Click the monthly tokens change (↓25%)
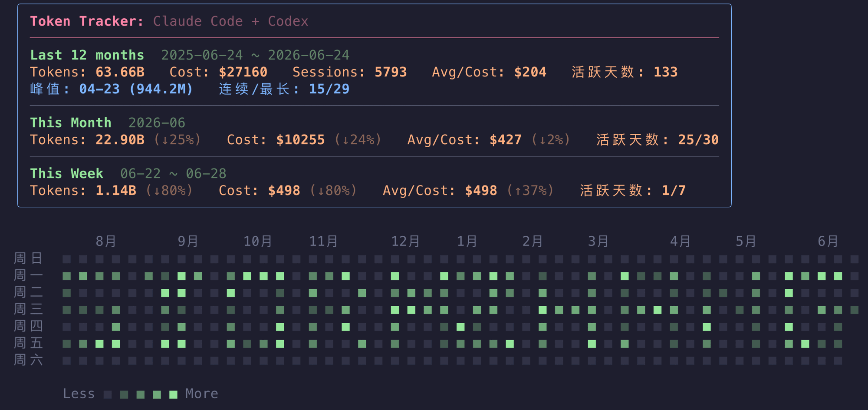Image resolution: width=868 pixels, height=410 pixels. coord(178,140)
